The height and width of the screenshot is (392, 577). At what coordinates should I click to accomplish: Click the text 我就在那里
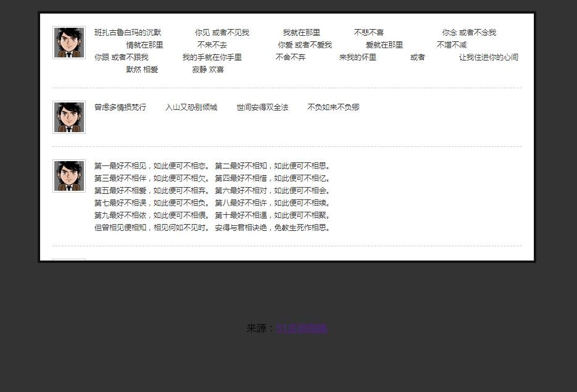point(301,32)
